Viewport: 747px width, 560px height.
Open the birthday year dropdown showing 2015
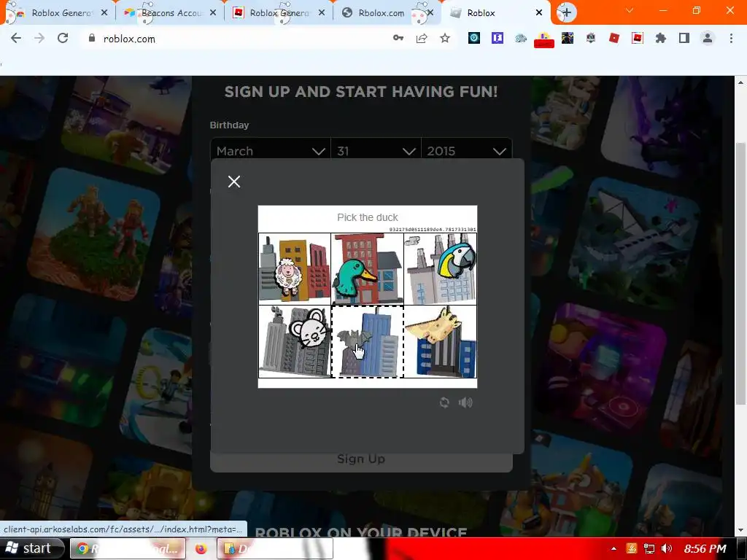[x=466, y=151]
